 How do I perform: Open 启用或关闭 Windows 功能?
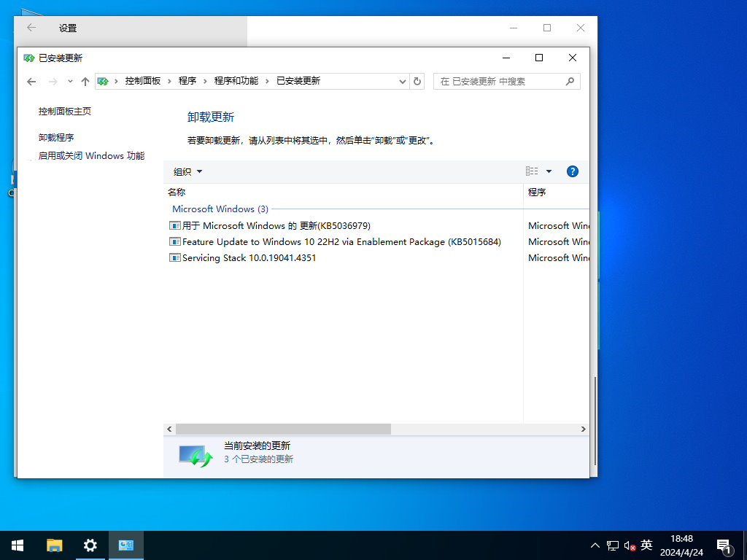pos(90,155)
